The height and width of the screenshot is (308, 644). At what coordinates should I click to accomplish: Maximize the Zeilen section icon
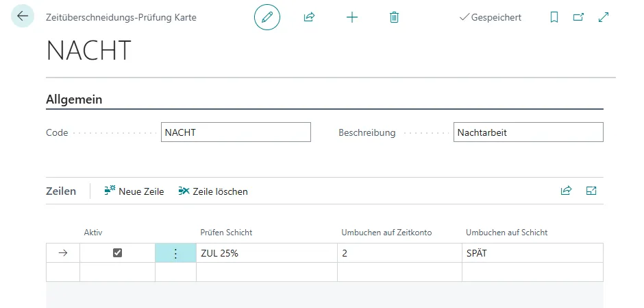coord(591,191)
